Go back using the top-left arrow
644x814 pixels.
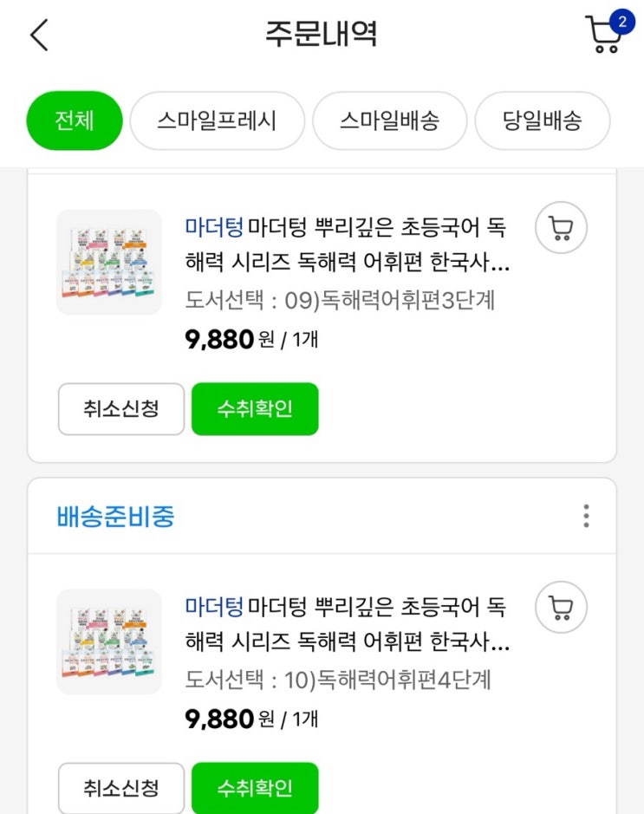point(40,36)
